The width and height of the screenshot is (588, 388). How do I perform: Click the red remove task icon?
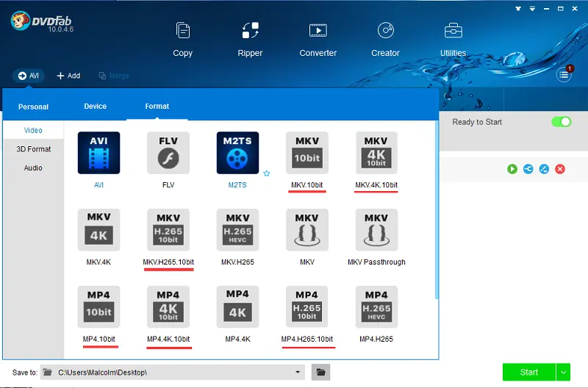point(560,169)
